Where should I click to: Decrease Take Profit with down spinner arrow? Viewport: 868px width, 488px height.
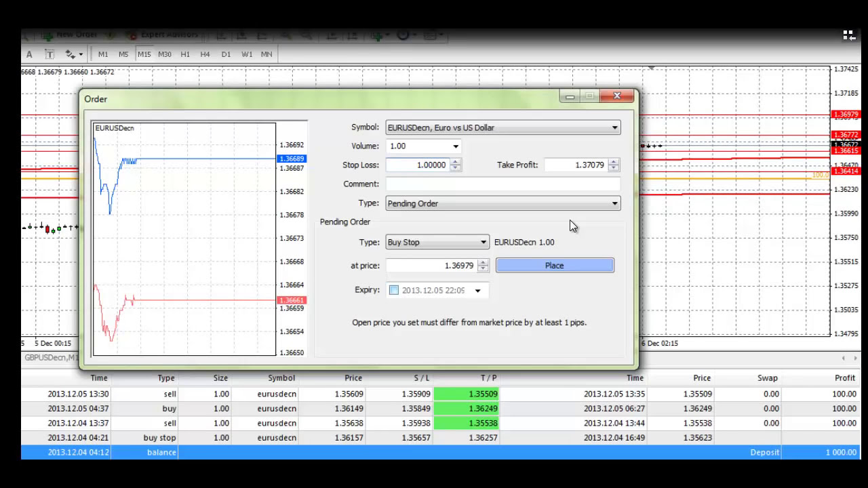point(613,168)
